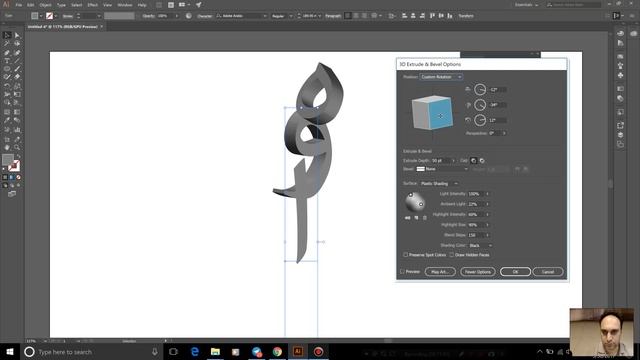Turn cap on for solid appearance

(x=473, y=160)
